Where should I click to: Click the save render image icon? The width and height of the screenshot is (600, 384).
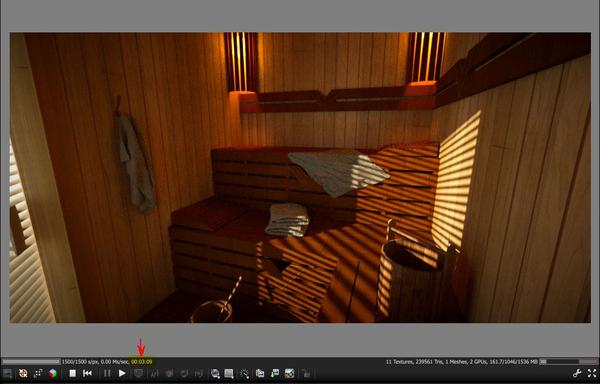coord(275,373)
